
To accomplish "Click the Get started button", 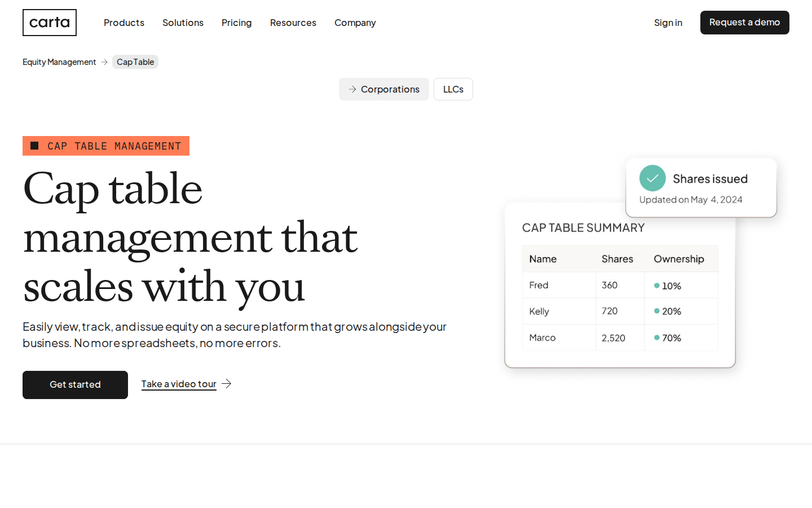I will click(75, 385).
